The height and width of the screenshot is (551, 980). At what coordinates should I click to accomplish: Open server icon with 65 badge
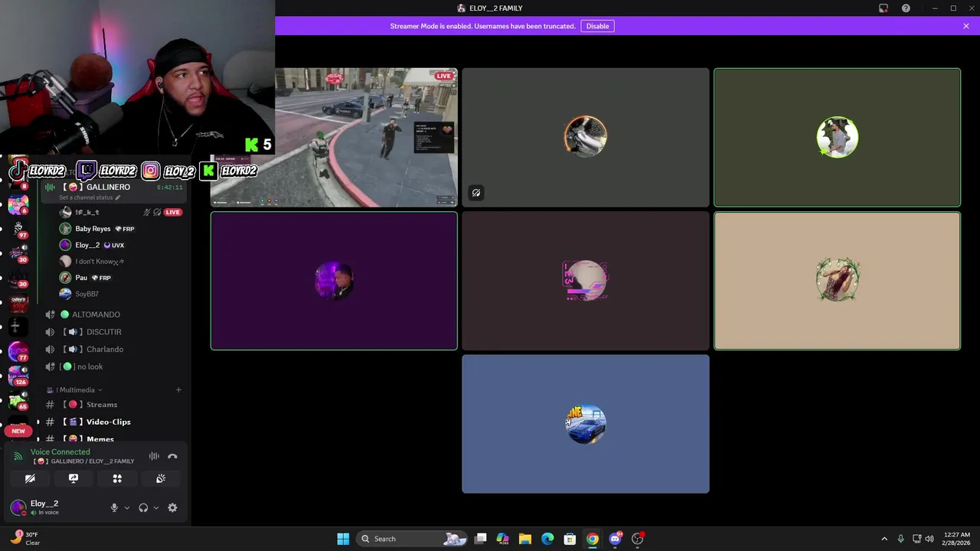coord(18,400)
